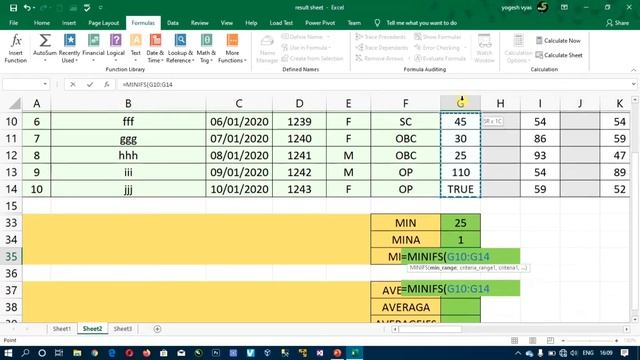Click Show Formulas

(x=438, y=37)
